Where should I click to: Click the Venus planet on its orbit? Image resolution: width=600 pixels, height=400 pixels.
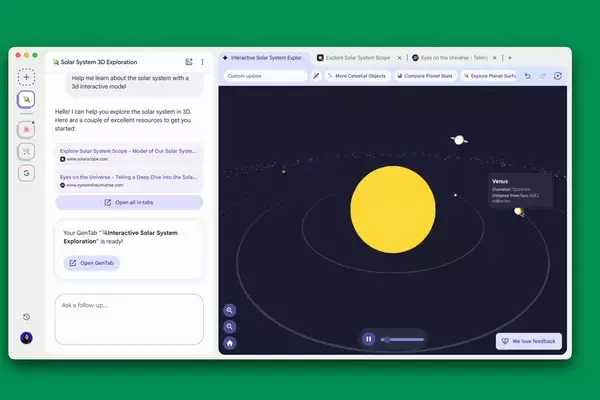518,211
